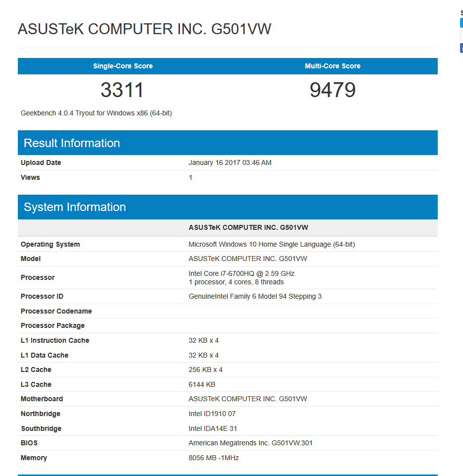463x476 pixels.
Task: Select the Single-Core Score header
Action: (x=123, y=66)
